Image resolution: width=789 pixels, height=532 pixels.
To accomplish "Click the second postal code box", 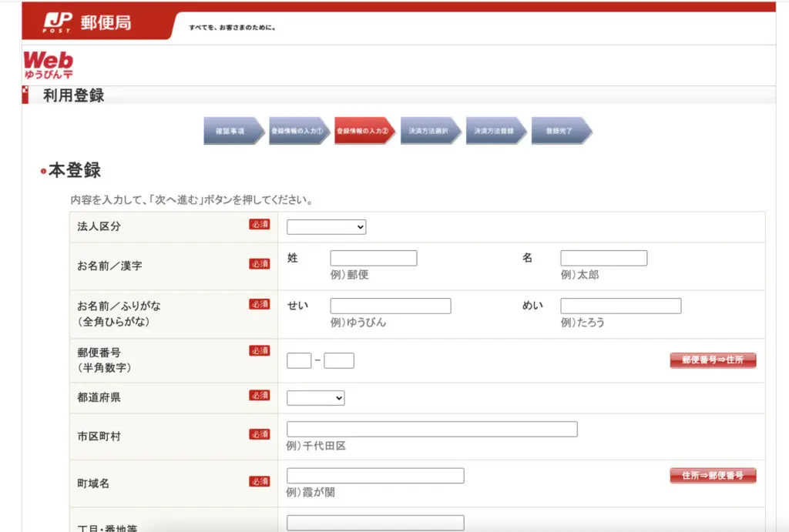I will pos(338,360).
